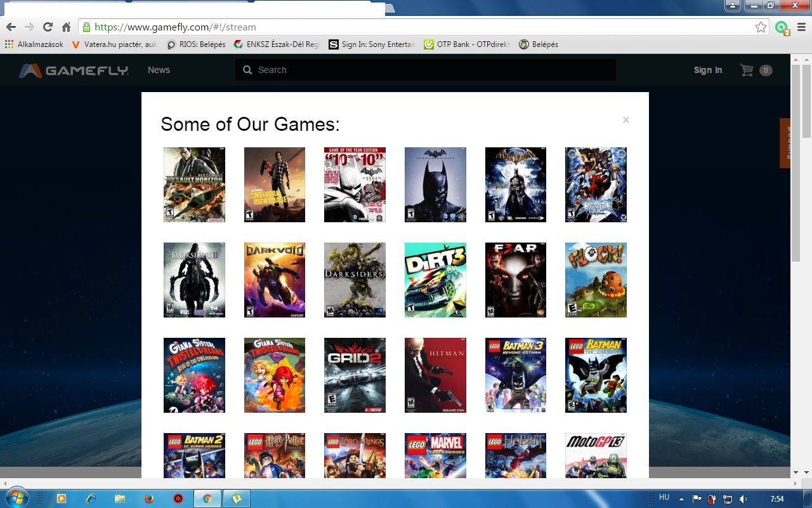Click the orange Support tab on right edge

pyautogui.click(x=785, y=143)
